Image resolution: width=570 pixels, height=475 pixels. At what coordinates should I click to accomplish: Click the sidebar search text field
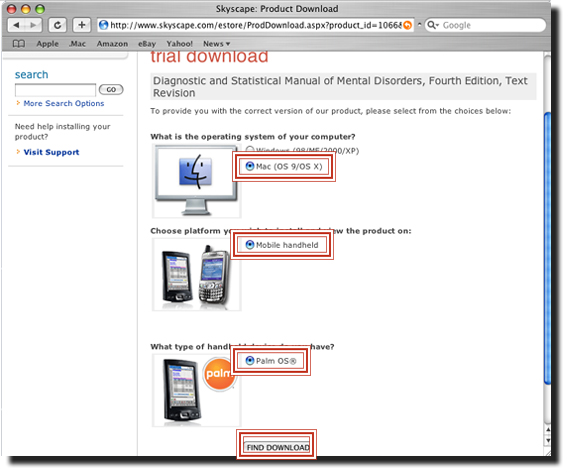(x=55, y=90)
